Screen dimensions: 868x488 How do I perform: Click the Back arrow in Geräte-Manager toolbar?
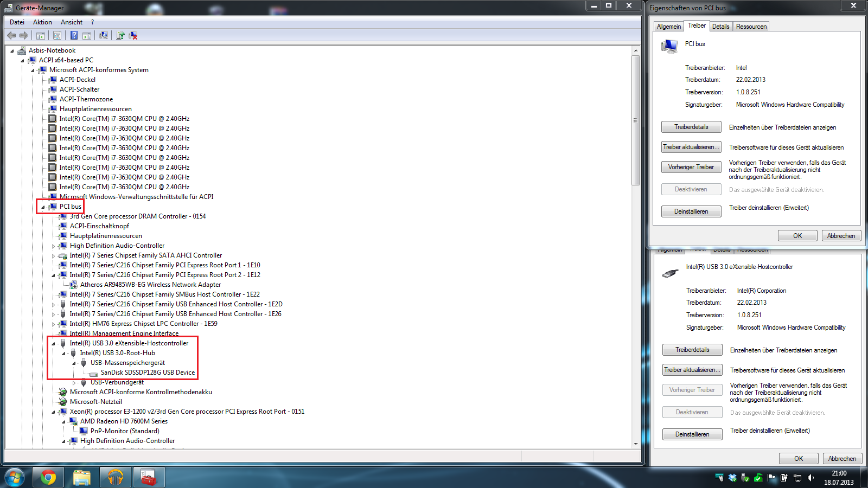coord(11,35)
